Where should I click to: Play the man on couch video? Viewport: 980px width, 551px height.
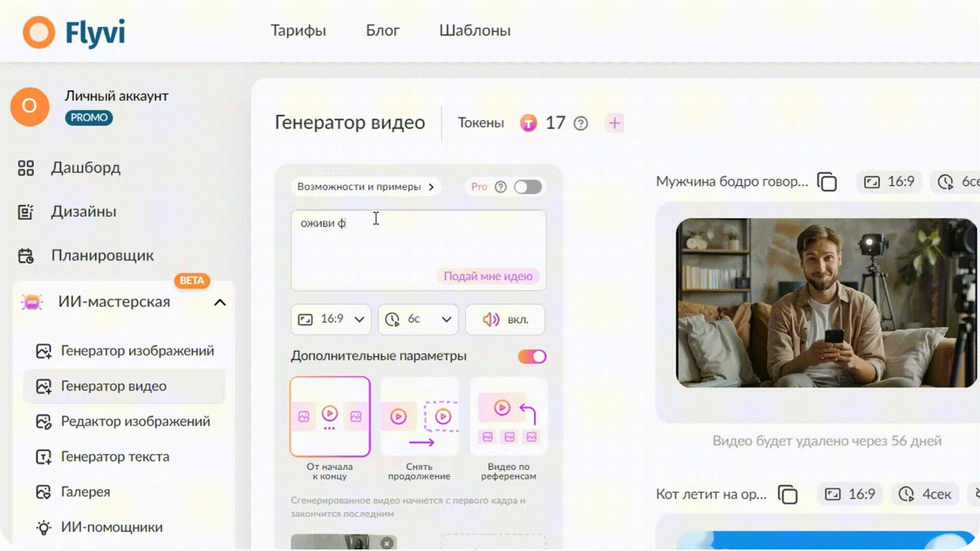826,303
